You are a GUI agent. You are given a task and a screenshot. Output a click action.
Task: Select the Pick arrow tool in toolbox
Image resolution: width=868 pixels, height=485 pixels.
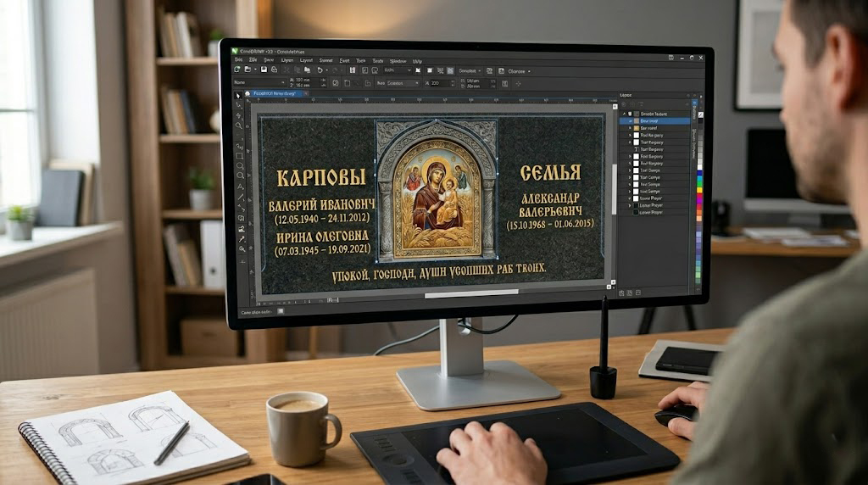[x=238, y=96]
